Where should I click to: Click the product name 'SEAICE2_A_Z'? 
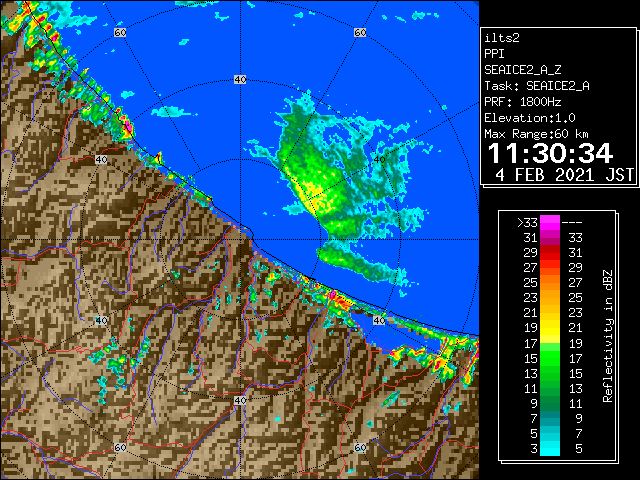pos(522,70)
